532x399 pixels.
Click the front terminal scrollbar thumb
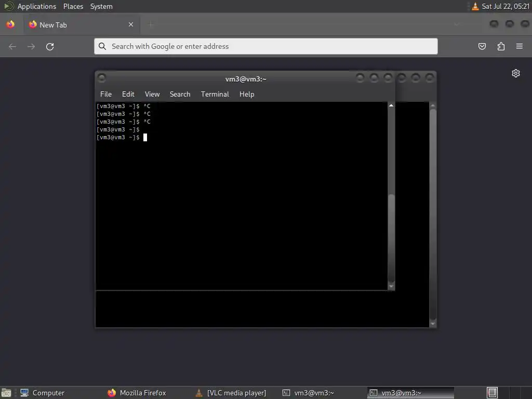coord(391,237)
